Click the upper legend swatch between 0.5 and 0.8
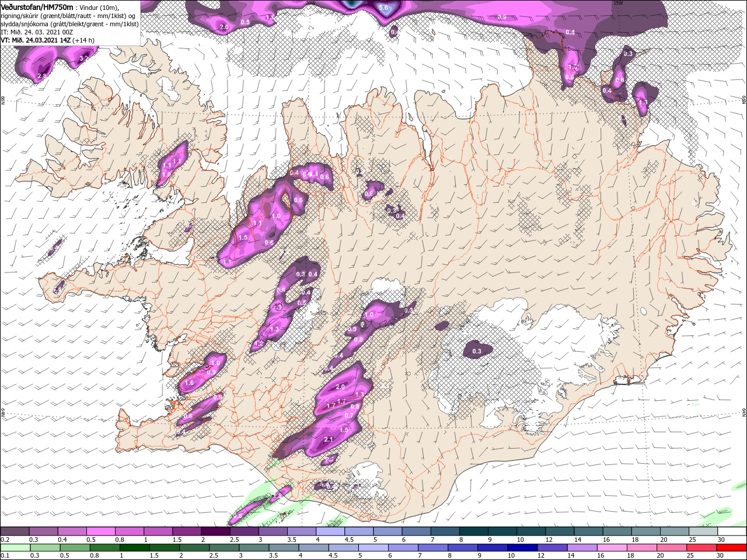The image size is (747, 560). [100, 531]
